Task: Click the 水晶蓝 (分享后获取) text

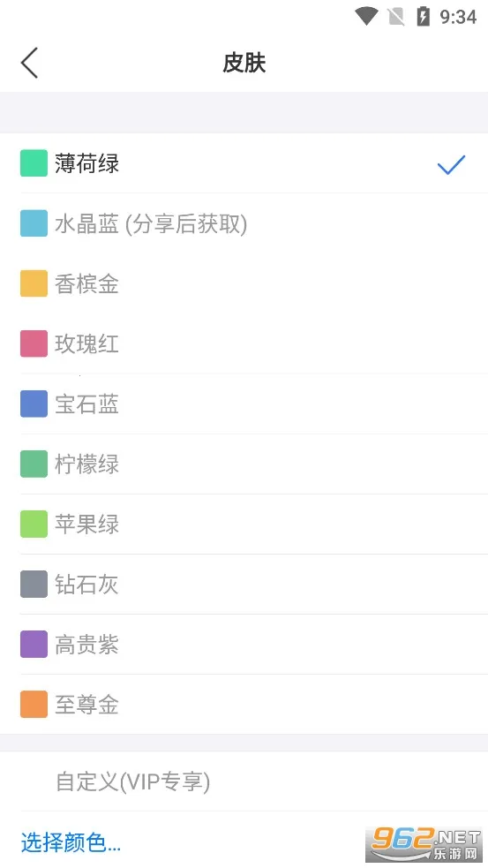Action: [151, 223]
